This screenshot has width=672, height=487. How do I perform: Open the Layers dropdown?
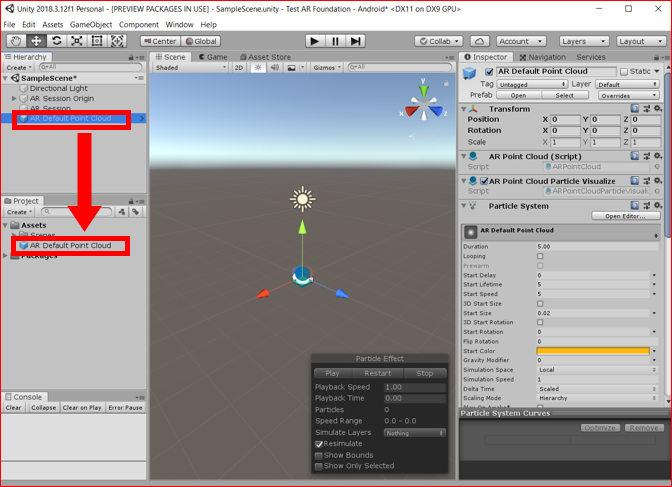[584, 41]
